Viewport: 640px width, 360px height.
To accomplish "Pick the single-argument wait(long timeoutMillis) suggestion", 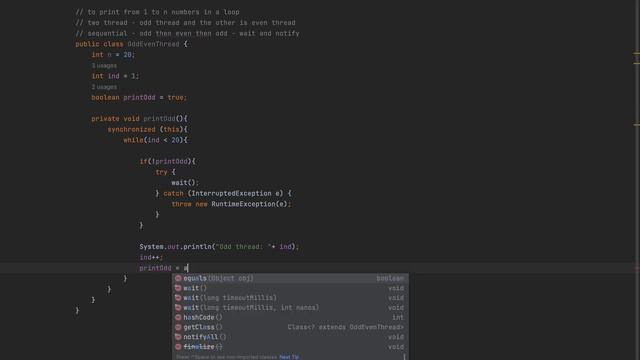I will 290,298.
